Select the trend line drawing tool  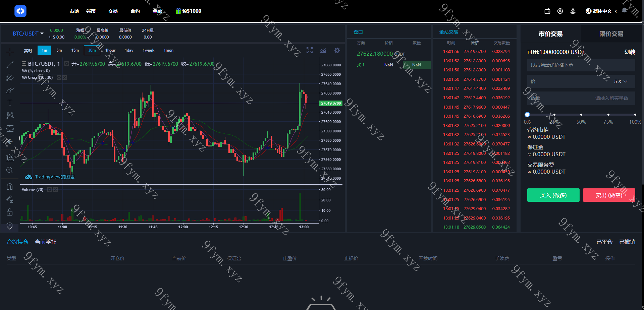[x=10, y=65]
